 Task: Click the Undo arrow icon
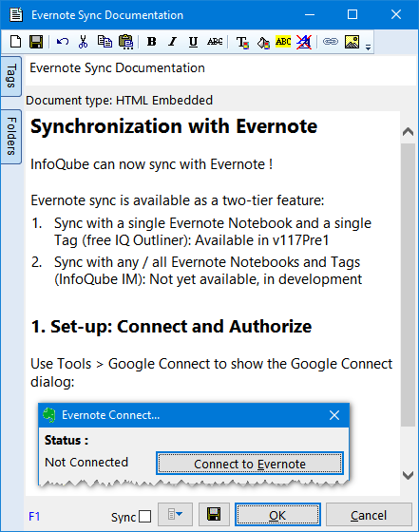[63, 42]
